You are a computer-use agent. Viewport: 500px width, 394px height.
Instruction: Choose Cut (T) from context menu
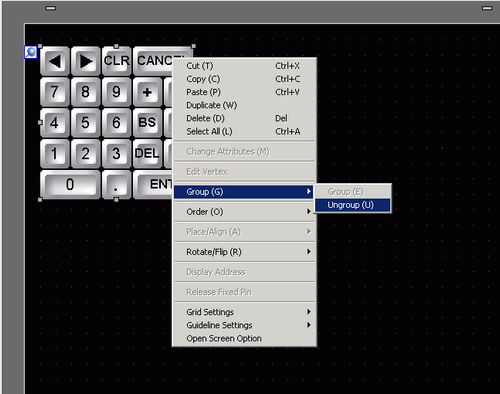click(x=244, y=66)
